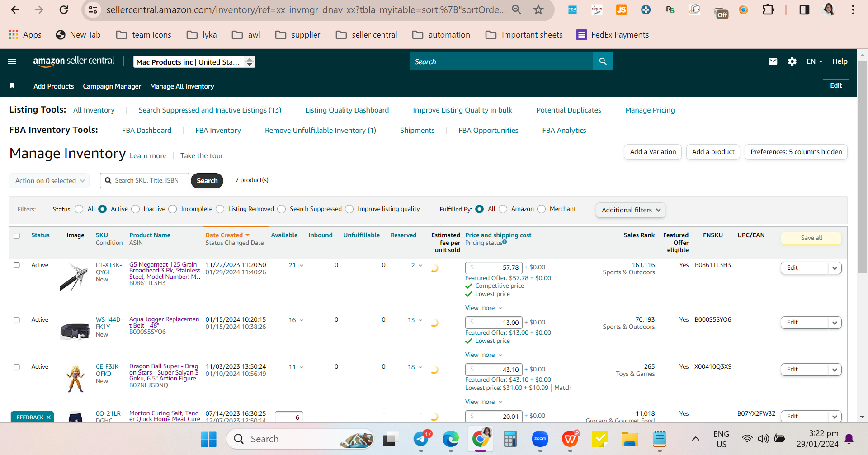This screenshot has height=455, width=868.
Task: Open File Explorer from the taskbar
Action: pyautogui.click(x=630, y=439)
